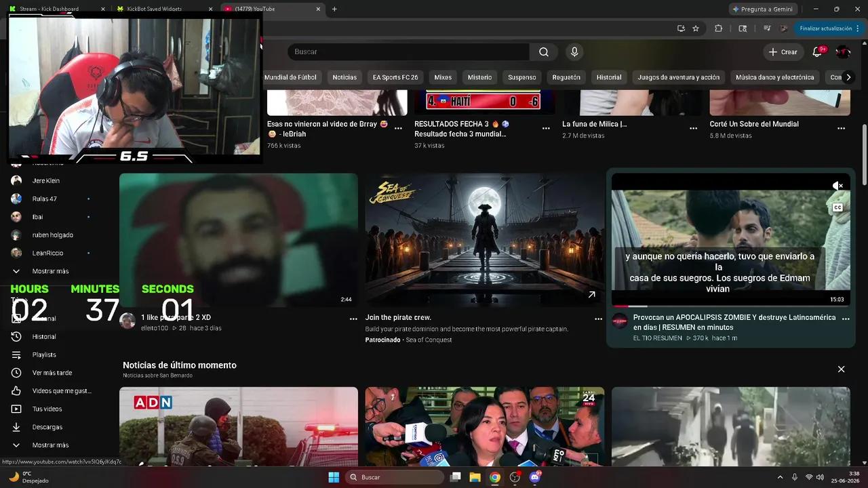868x488 pixels.
Task: Start voice search with the microphone icon
Action: pos(574,52)
